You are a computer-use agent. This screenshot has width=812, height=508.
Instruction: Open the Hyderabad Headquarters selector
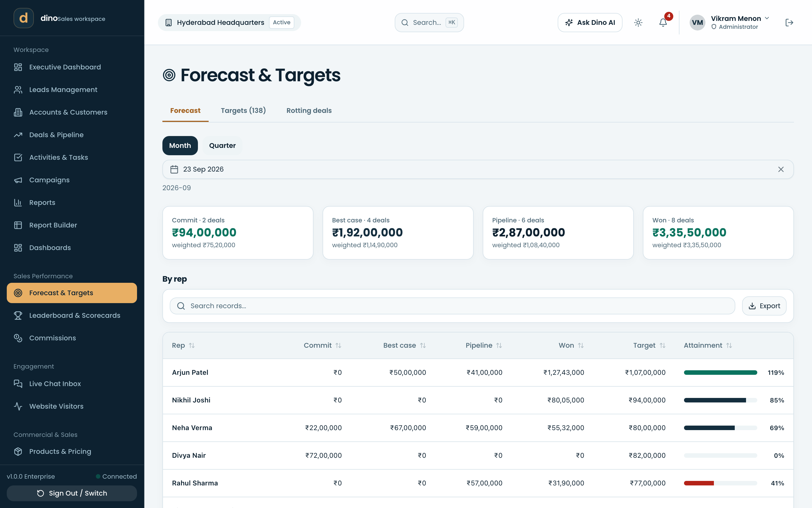(230, 23)
